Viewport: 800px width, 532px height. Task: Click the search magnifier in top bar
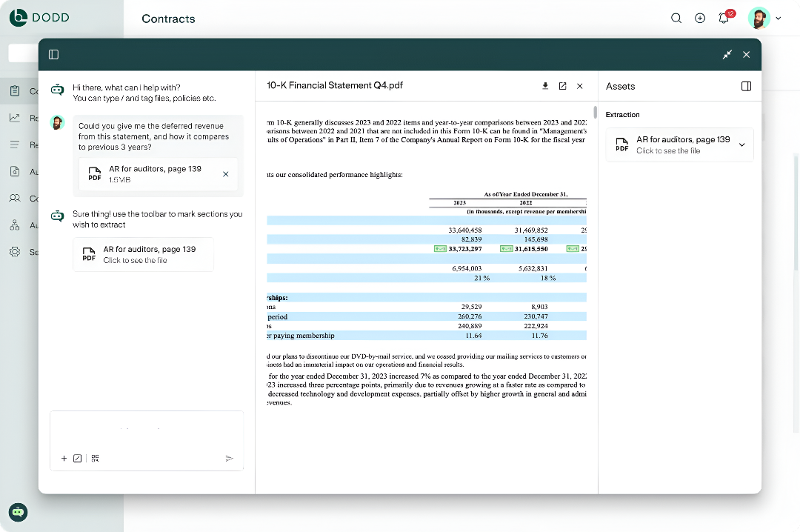(x=676, y=19)
